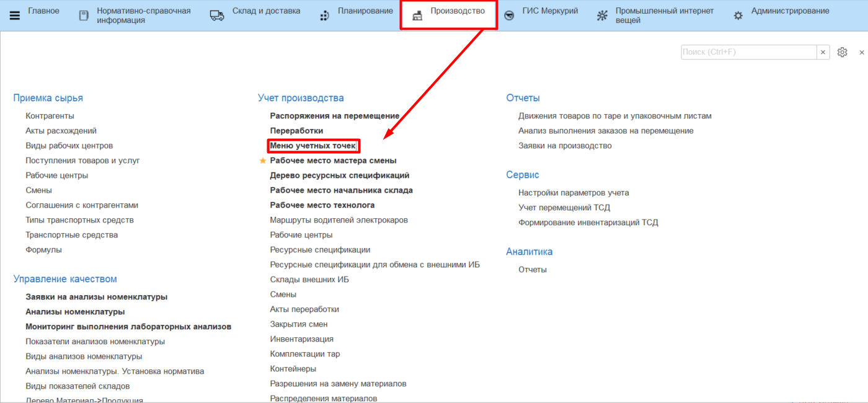Open Рабочие центры under Приемка сырья
The height and width of the screenshot is (403, 868).
coord(56,175)
